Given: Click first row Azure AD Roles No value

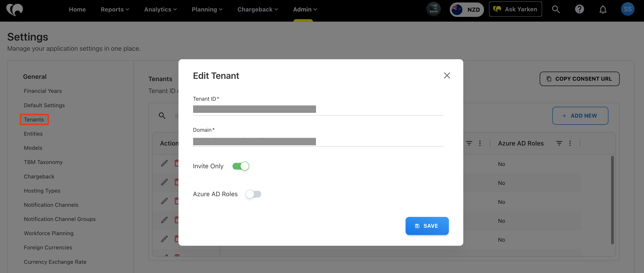Looking at the screenshot, I should [x=501, y=164].
